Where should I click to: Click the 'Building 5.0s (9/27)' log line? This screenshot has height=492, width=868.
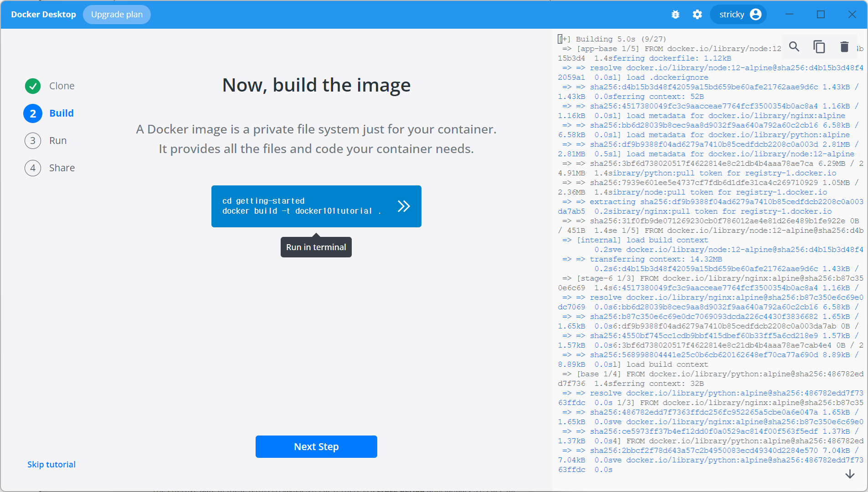(612, 39)
